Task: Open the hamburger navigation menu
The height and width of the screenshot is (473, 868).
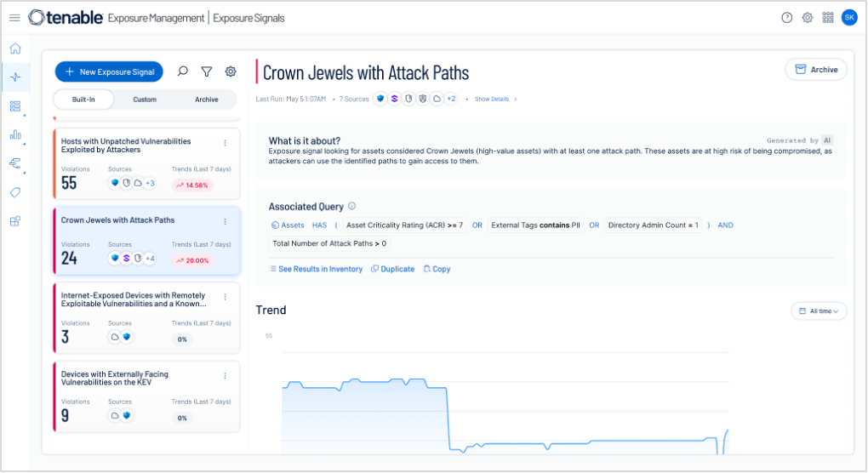Action: click(14, 18)
